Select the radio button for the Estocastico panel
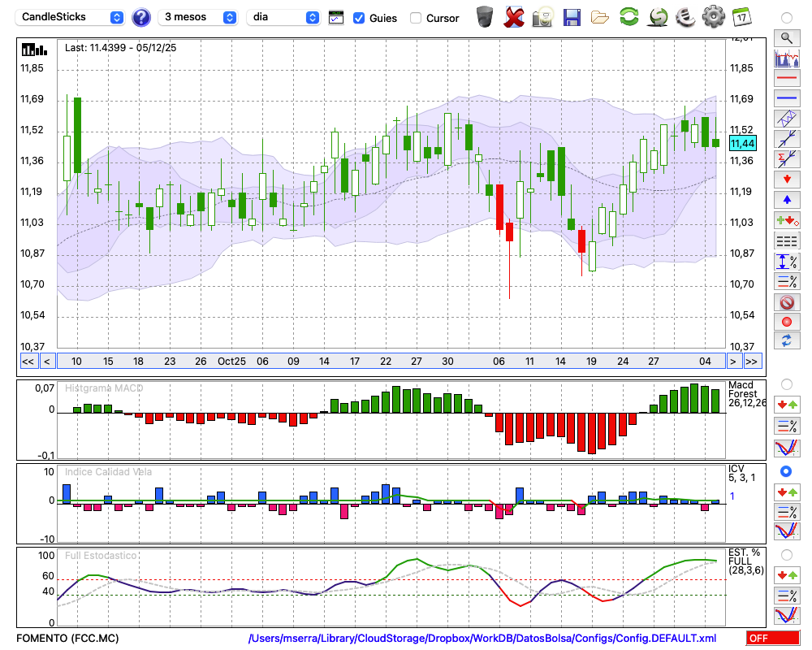Viewport: 812px width, 650px height. click(x=787, y=555)
